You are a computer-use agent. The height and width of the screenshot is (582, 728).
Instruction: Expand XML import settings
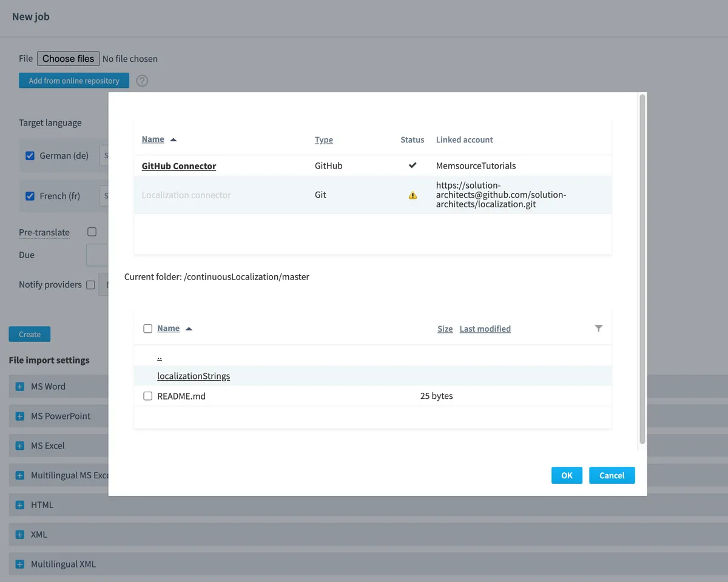[19, 535]
